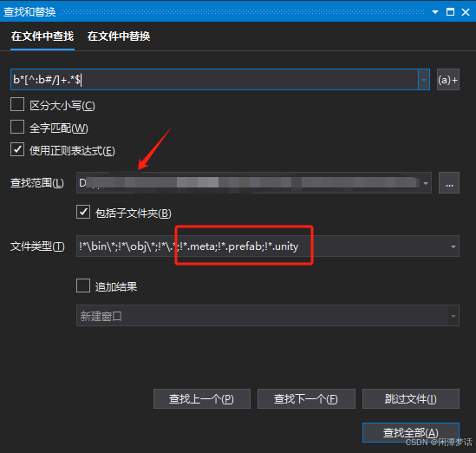Image resolution: width=476 pixels, height=453 pixels.
Task: Expand the 查找范围 dropdown arrow
Action: 426,183
